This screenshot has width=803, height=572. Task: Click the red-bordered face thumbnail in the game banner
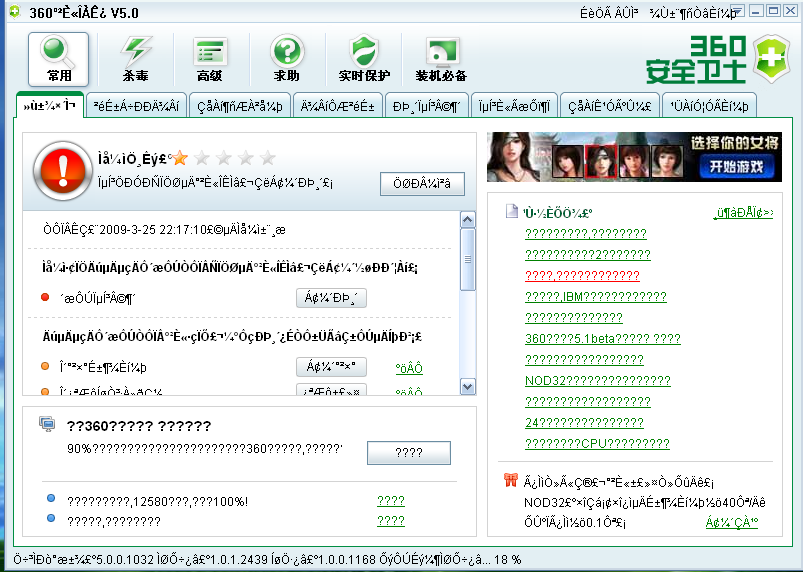tap(600, 161)
